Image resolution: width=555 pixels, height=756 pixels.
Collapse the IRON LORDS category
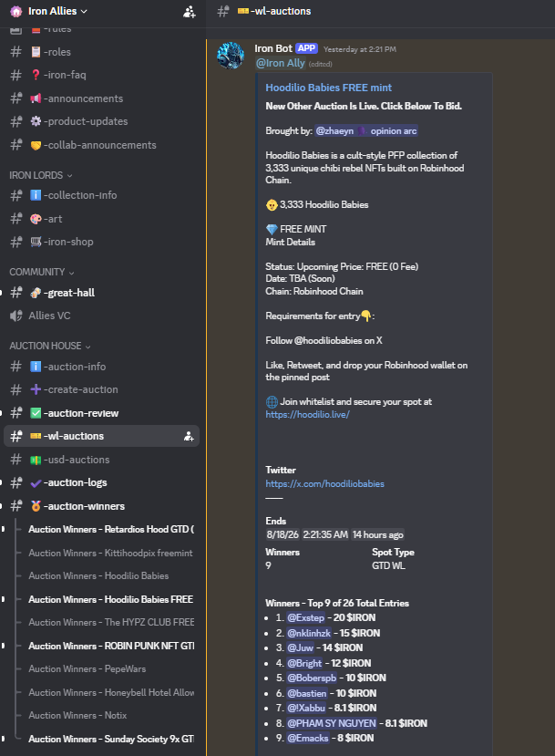point(40,175)
